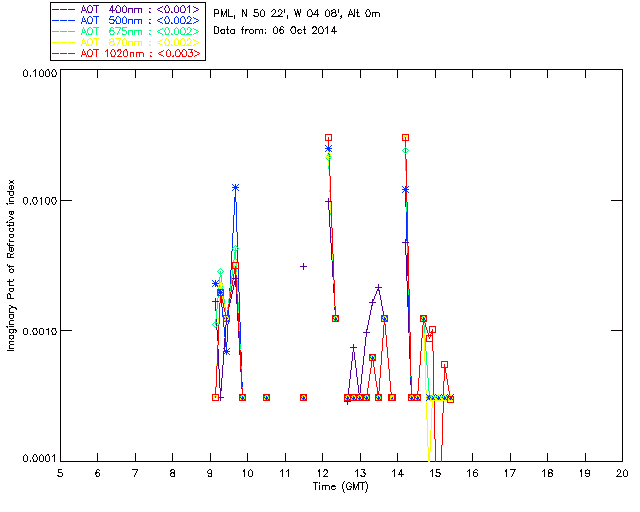The width and height of the screenshot is (640, 512).
Task: Click the y-axis tick label 0.0010
Action: [39, 331]
